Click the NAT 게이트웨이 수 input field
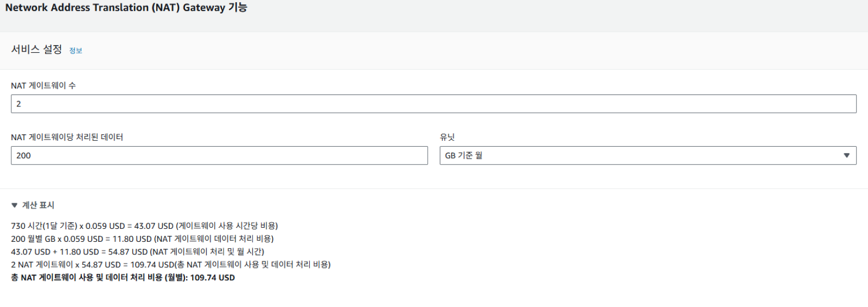868x307 pixels. pos(433,104)
